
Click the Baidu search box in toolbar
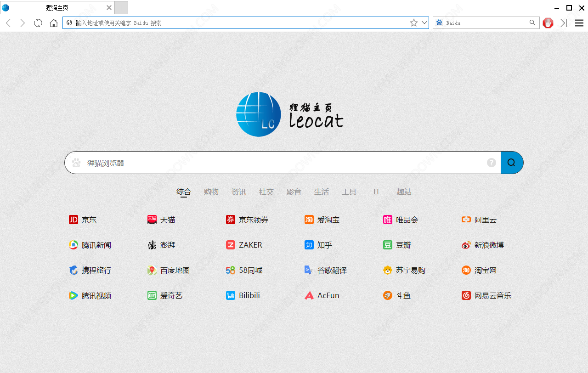point(486,23)
